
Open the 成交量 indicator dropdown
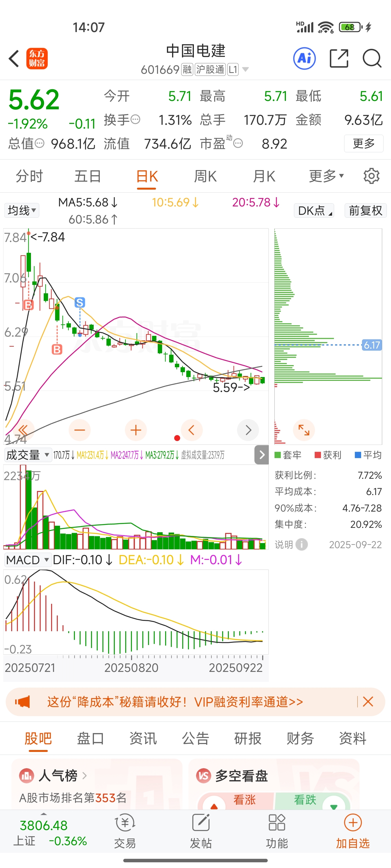(28, 455)
